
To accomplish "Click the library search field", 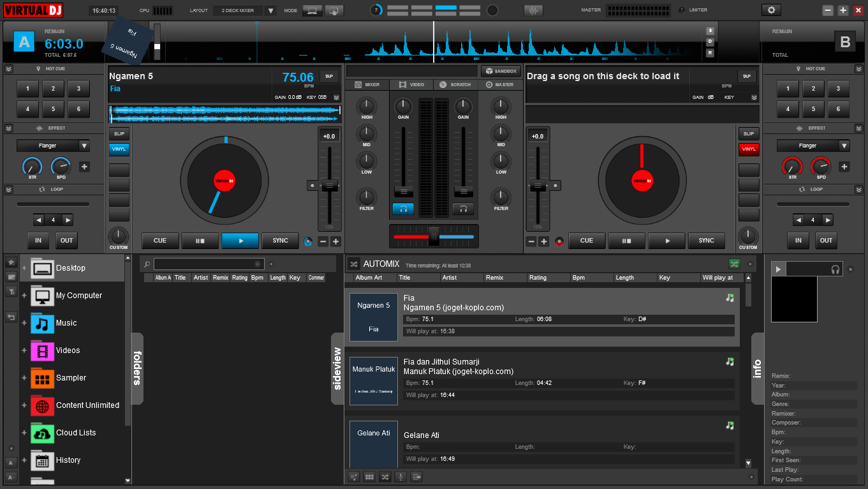I will [x=209, y=264].
